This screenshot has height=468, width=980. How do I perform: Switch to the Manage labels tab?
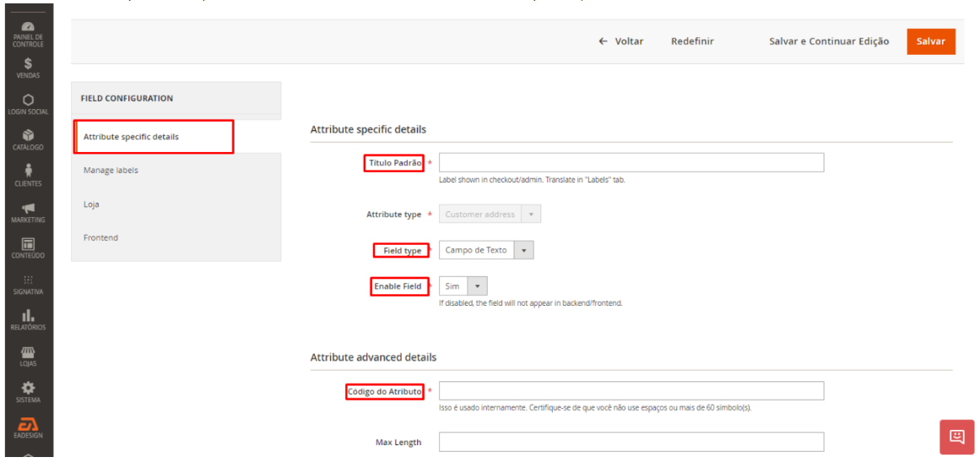pos(111,171)
